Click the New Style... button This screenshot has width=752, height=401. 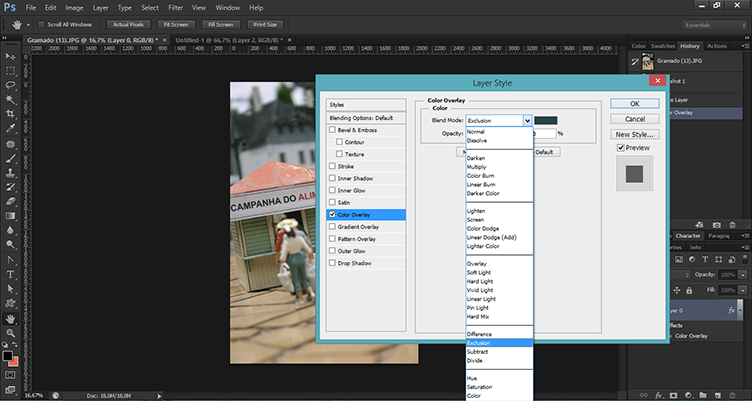(635, 133)
